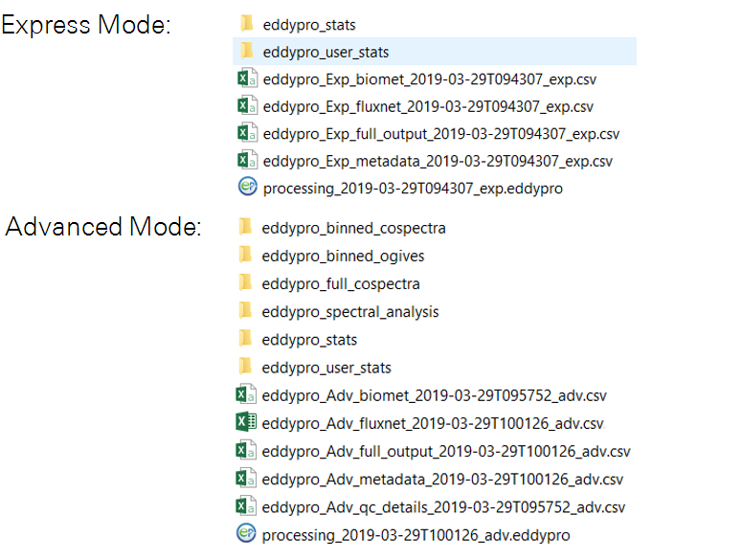The height and width of the screenshot is (560, 742).
Task: Click the folder icon for eddypro_full_cospectra
Action: [x=246, y=282]
